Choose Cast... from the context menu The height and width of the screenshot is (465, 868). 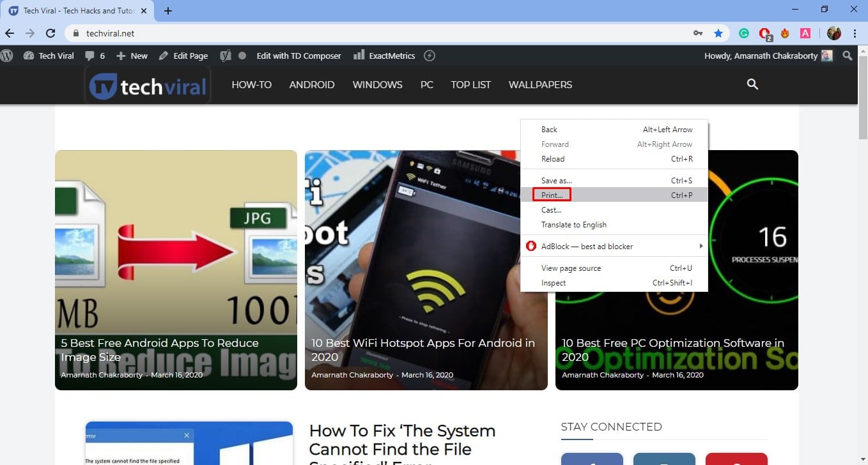614,210
